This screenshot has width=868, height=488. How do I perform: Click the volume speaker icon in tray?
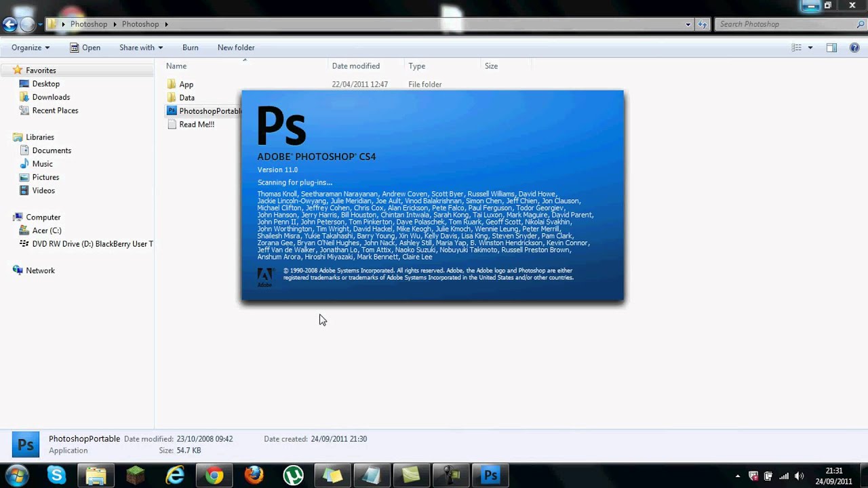tap(799, 476)
